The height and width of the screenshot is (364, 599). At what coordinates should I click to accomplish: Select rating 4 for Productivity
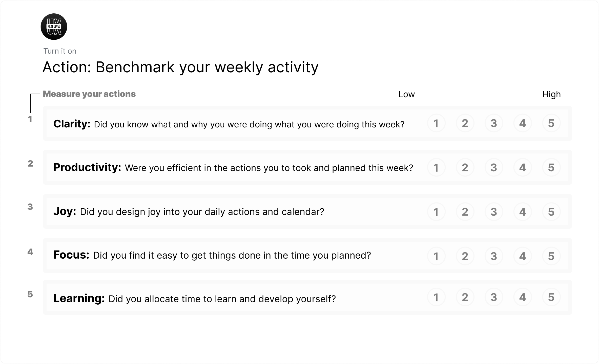coord(523,167)
